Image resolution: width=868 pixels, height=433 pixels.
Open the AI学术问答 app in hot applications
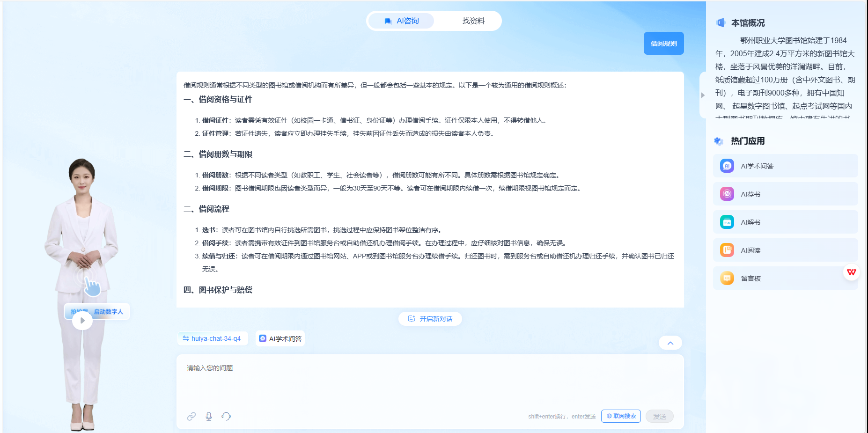coord(785,166)
